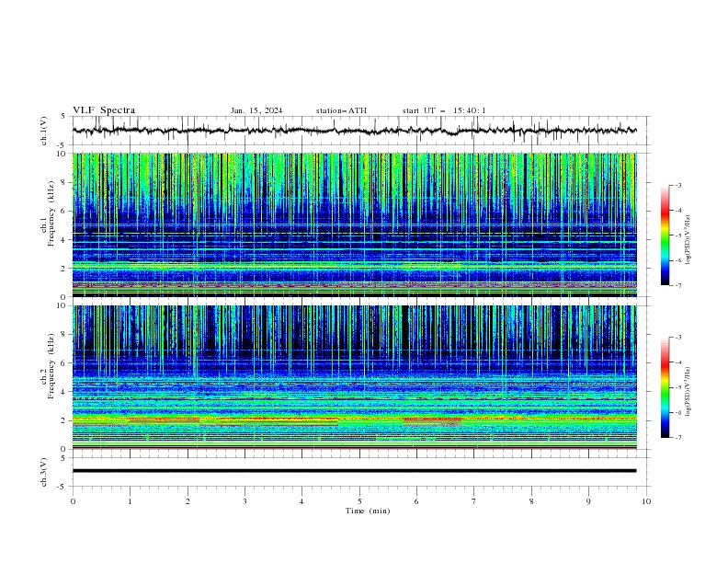The image size is (728, 563).
Task: Click the "start UT = 15:40:1" text
Action: [444, 110]
